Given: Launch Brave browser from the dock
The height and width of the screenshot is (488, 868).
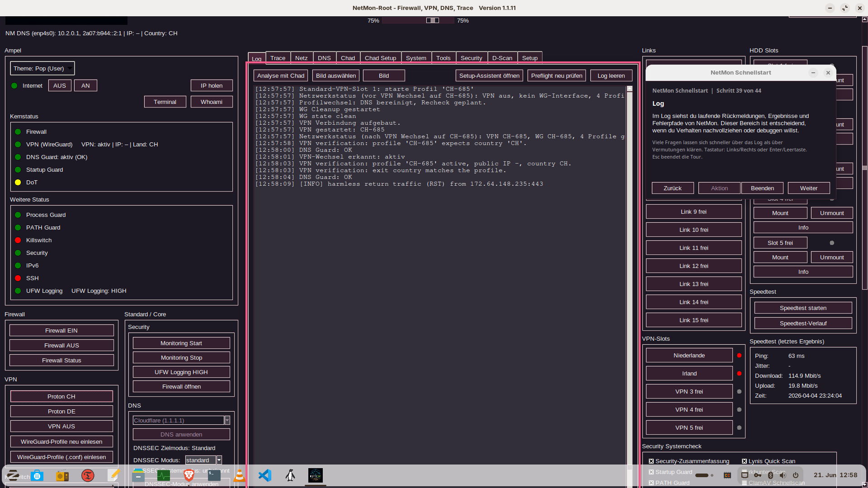Looking at the screenshot, I should coord(189,475).
